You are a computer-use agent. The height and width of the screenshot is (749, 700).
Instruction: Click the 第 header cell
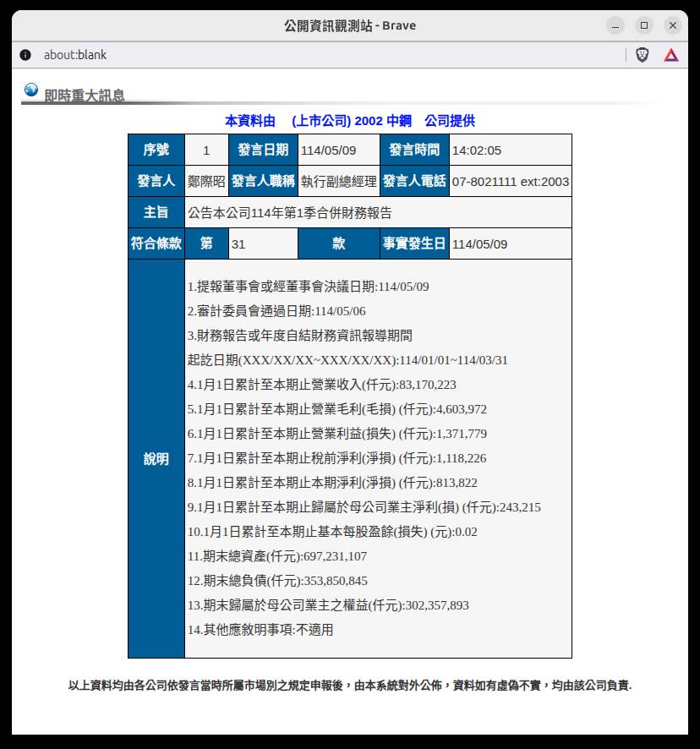click(206, 243)
